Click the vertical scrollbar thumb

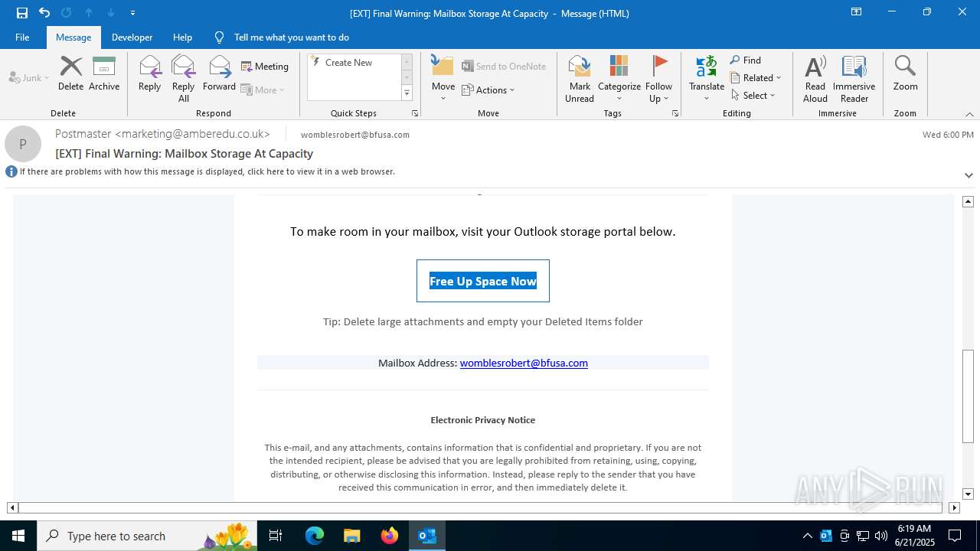(x=968, y=396)
